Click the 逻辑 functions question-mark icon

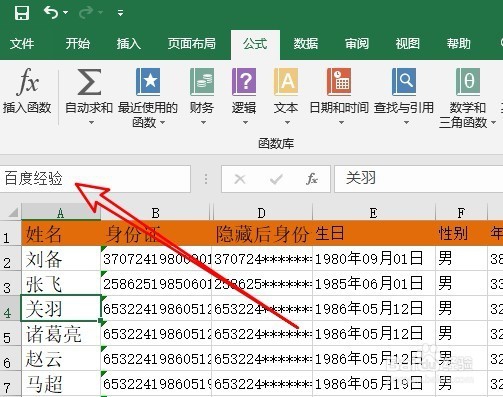pos(244,82)
